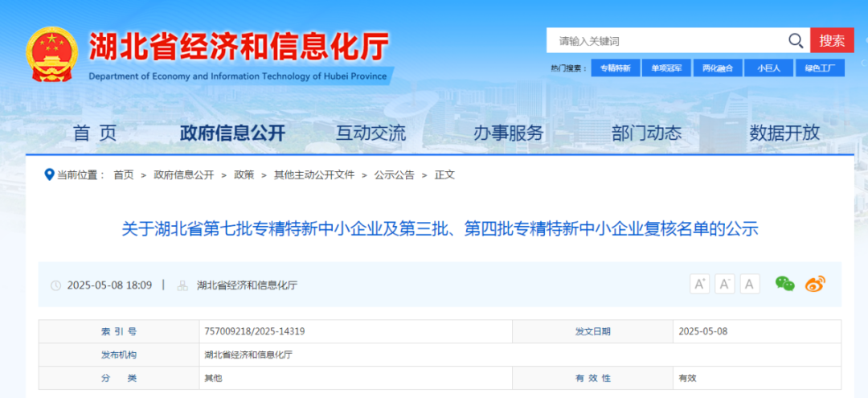Viewport: 868px width, 398px height.
Task: Click the location pin icon in breadcrumb
Action: 49,174
